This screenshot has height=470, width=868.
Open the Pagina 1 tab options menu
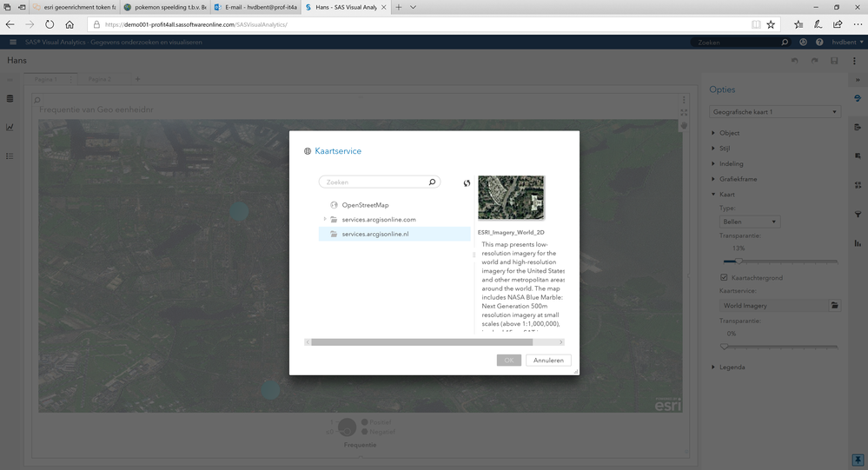click(71, 79)
